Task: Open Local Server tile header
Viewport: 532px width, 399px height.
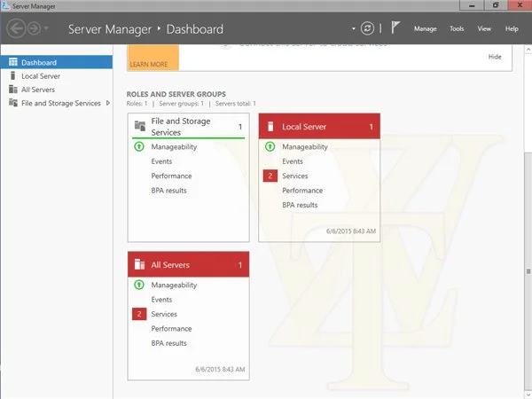Action: point(319,126)
